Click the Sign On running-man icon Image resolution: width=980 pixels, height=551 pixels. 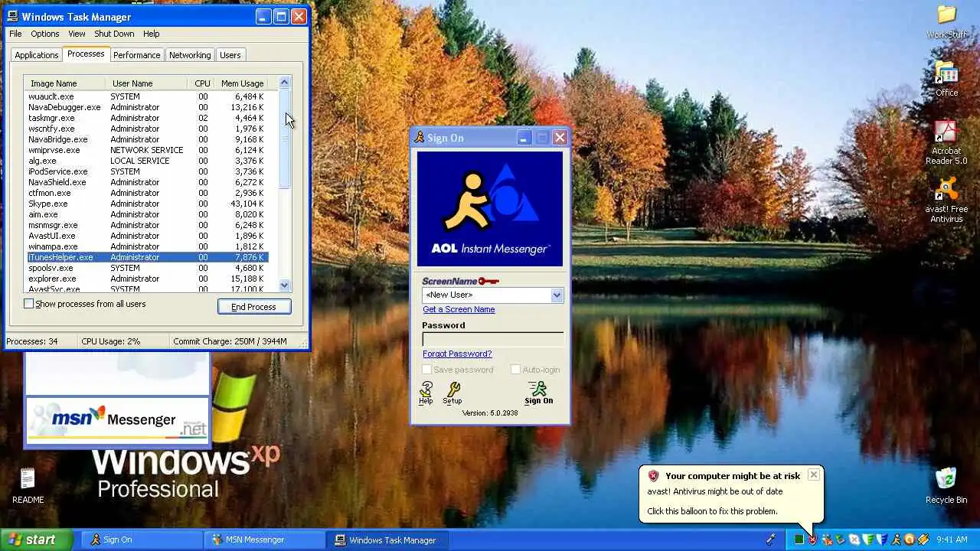pyautogui.click(x=538, y=393)
